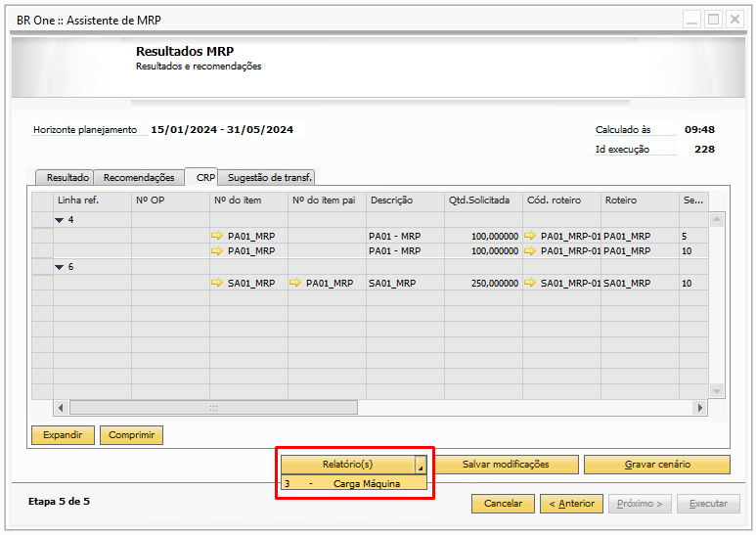756x535 pixels.
Task: Switch to the Recomendações tab
Action: pos(139,178)
